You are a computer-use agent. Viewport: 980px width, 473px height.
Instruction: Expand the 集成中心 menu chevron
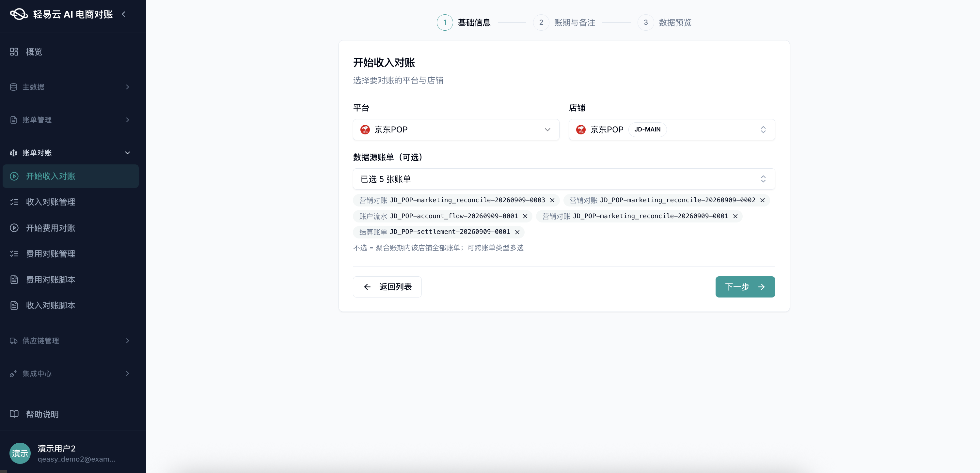[x=127, y=374]
